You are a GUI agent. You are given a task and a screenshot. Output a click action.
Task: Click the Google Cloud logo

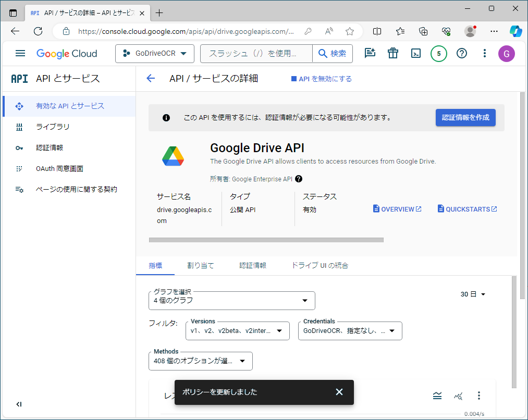pyautogui.click(x=67, y=53)
